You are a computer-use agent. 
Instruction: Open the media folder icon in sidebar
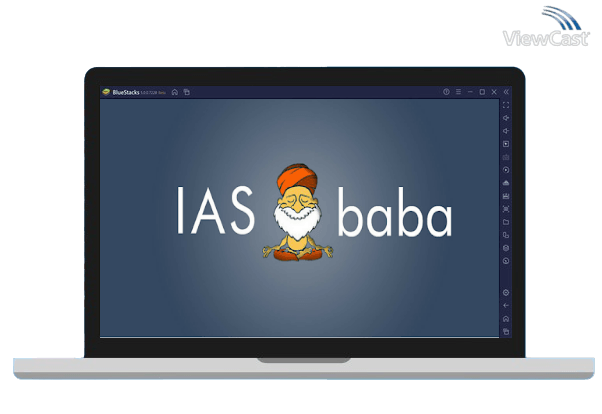pyautogui.click(x=506, y=222)
